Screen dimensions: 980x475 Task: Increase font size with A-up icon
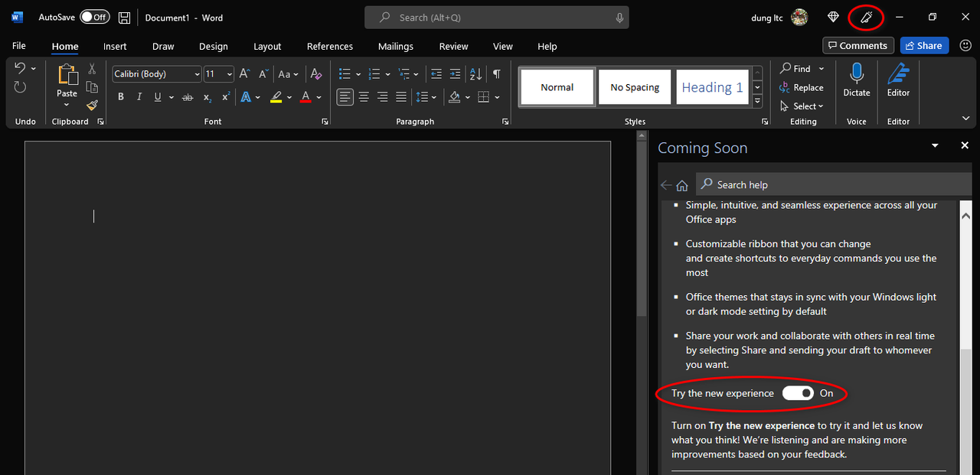(244, 74)
